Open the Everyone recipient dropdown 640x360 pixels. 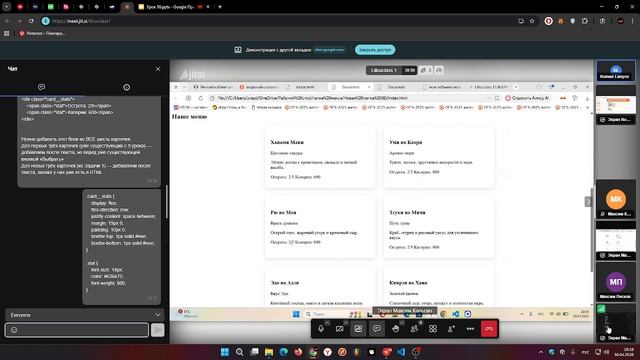pyautogui.click(x=85, y=315)
